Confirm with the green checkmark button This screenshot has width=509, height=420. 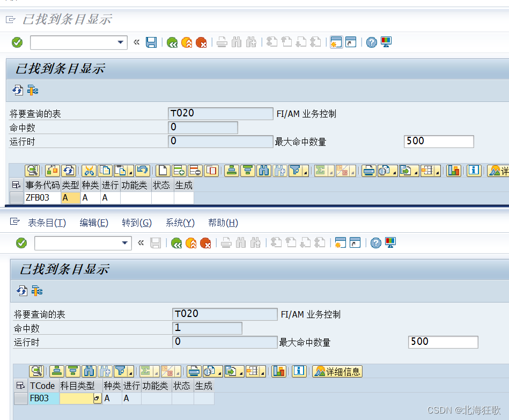coord(17,42)
